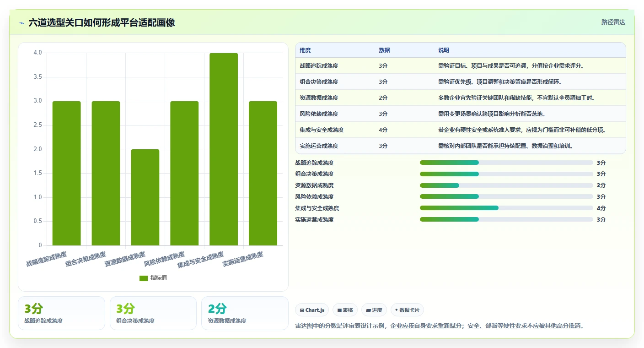Click the 集成与安全成熟度 bar in chart
The height and width of the screenshot is (348, 644).
point(224,149)
